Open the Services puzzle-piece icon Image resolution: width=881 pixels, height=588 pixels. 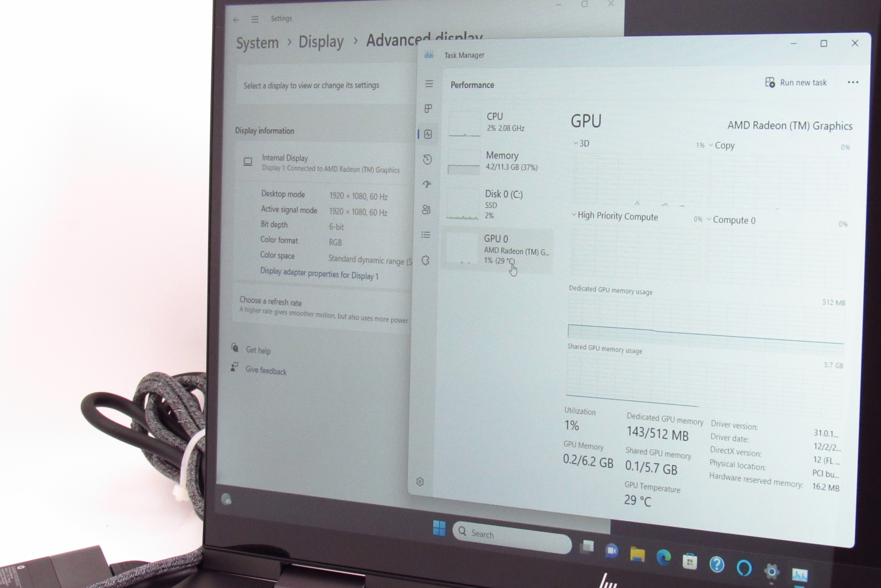[425, 260]
